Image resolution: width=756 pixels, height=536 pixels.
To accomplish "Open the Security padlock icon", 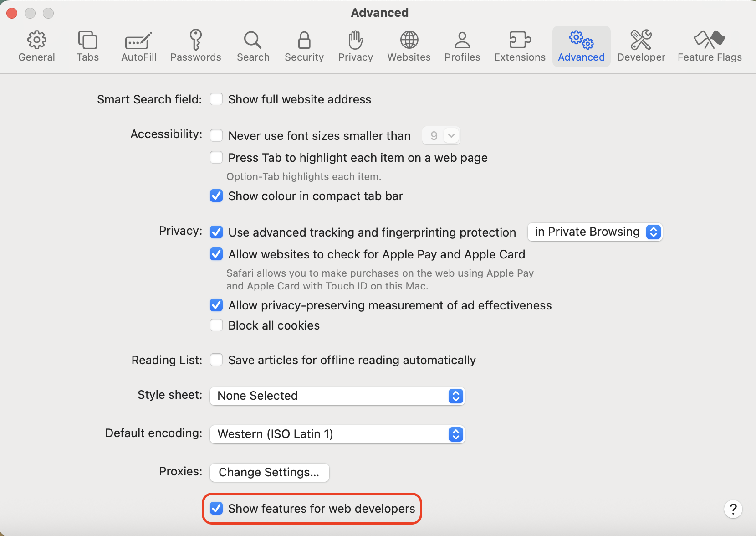I will point(304,46).
